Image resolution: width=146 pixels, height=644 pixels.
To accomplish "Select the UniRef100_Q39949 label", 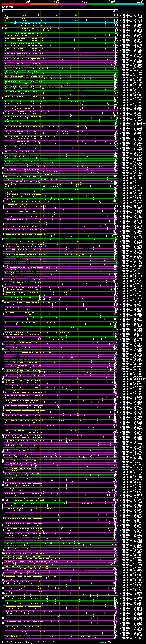I will click(131, 70).
